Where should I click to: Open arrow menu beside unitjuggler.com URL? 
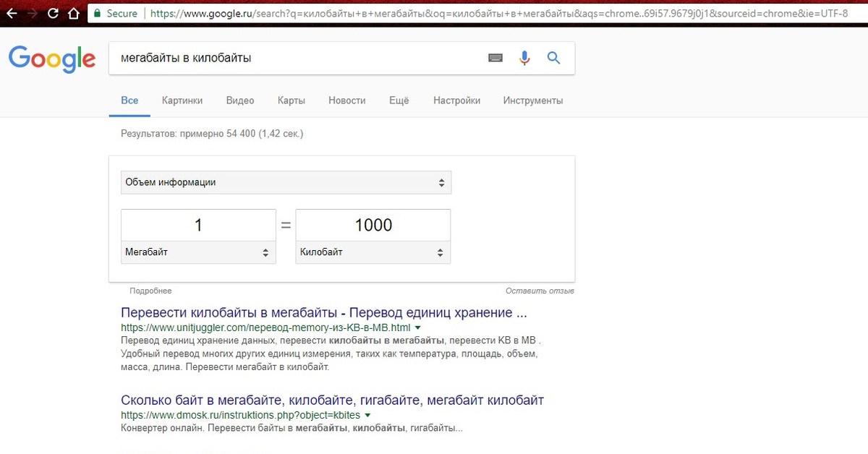[418, 327]
